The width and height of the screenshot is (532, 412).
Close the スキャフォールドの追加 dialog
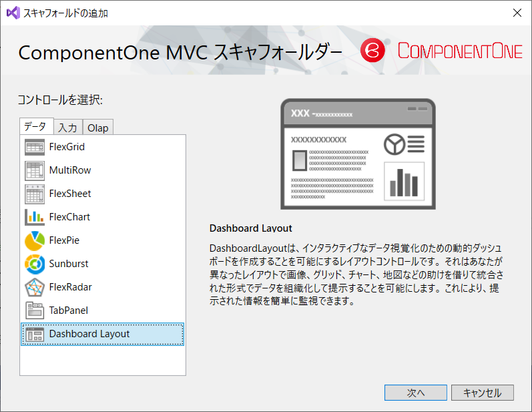(517, 13)
